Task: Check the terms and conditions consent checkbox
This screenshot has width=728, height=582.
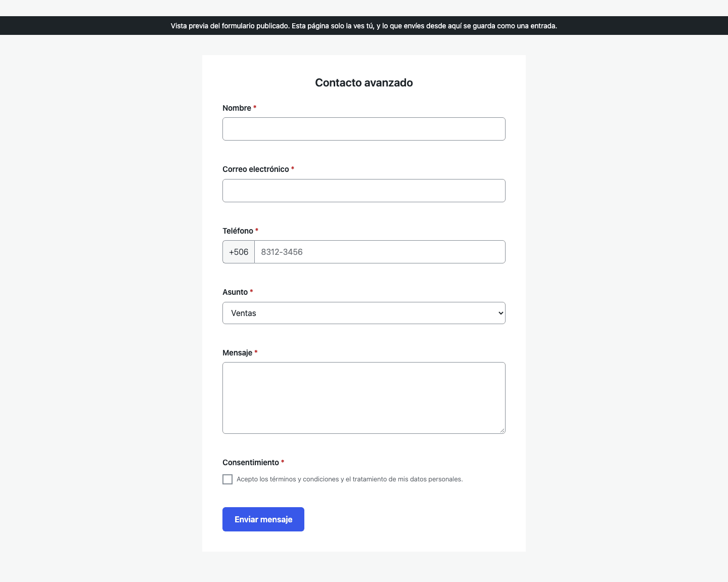Action: 227,479
